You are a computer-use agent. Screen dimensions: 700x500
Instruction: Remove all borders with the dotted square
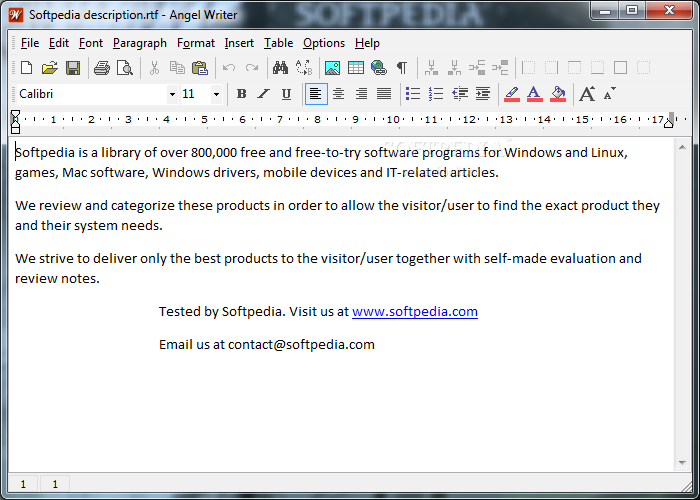point(643,68)
